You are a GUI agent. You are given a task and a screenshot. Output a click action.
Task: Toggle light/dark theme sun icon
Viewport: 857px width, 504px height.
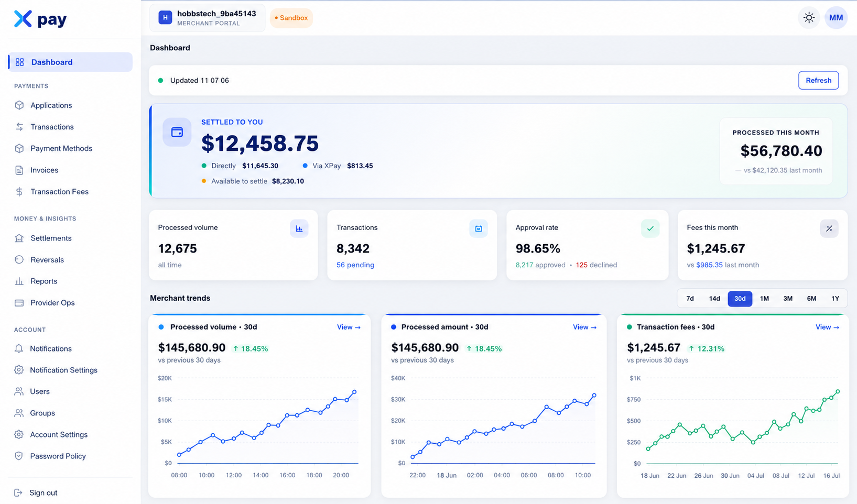click(x=809, y=18)
